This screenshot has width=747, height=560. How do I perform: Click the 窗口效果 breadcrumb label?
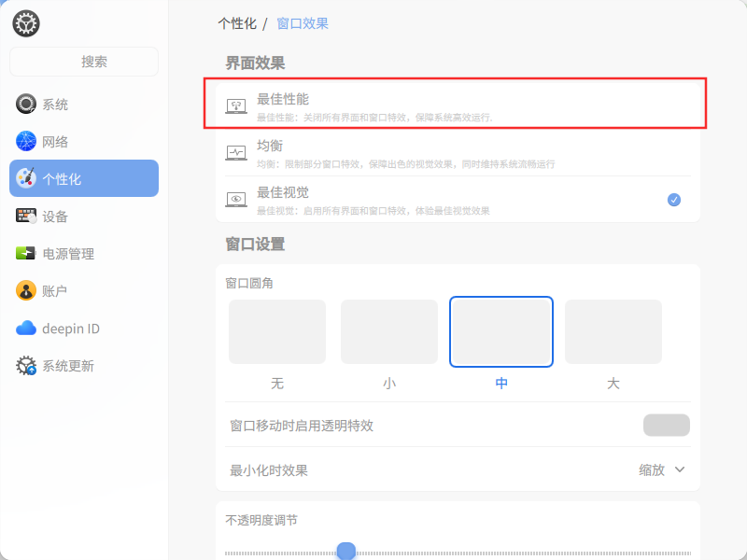point(303,23)
